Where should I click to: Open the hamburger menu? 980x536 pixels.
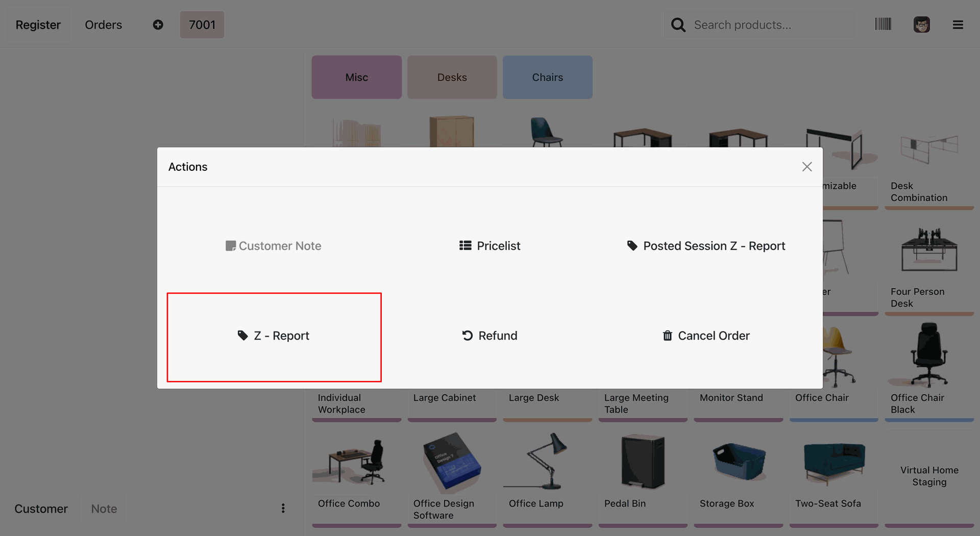[x=958, y=24]
